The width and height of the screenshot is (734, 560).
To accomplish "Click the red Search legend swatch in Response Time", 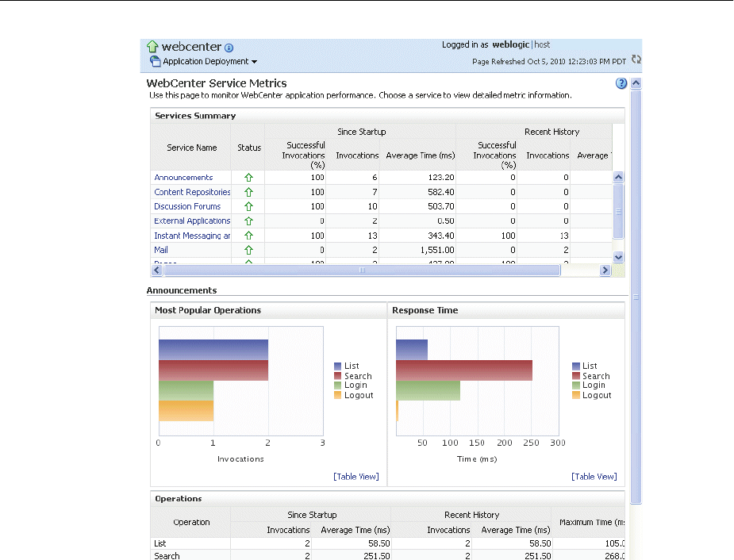I will (x=575, y=376).
